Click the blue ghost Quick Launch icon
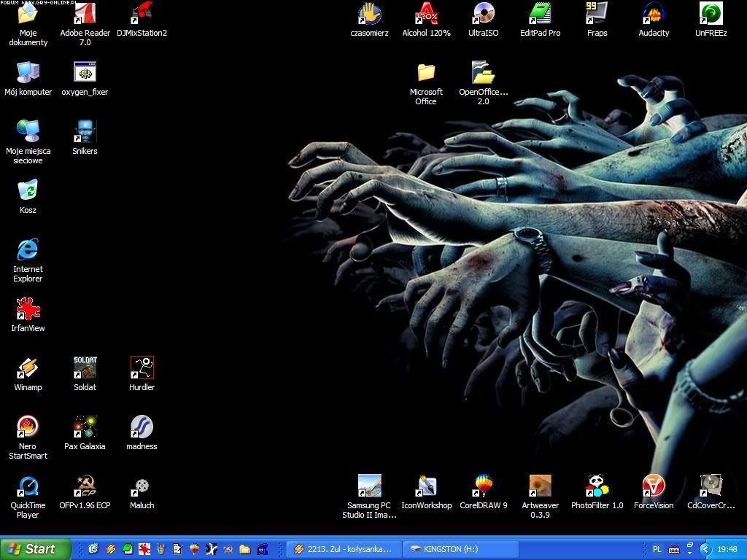The image size is (747, 560). click(x=262, y=549)
